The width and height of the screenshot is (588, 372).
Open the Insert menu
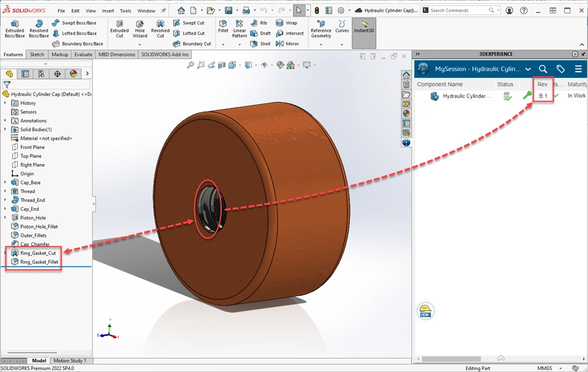tap(108, 11)
